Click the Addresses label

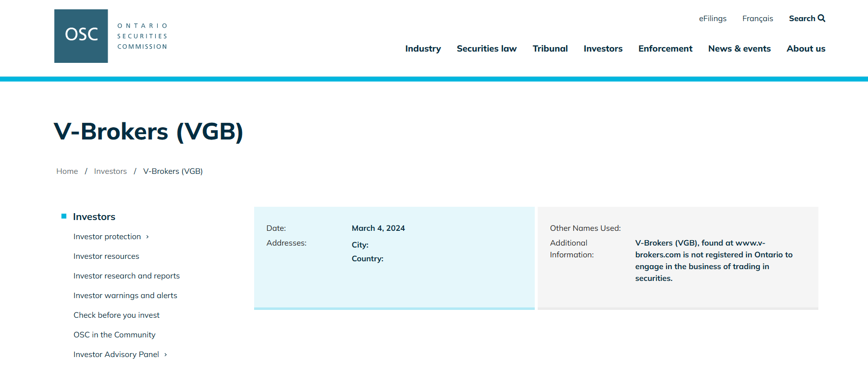pyautogui.click(x=287, y=243)
